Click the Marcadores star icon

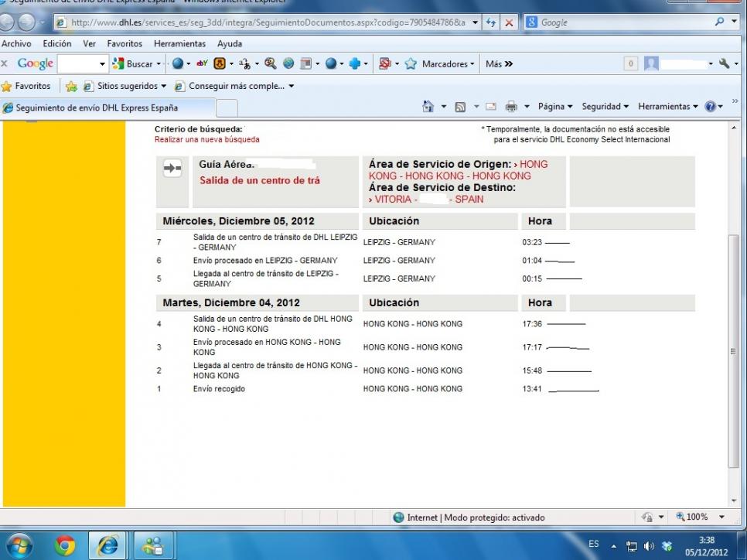point(411,63)
